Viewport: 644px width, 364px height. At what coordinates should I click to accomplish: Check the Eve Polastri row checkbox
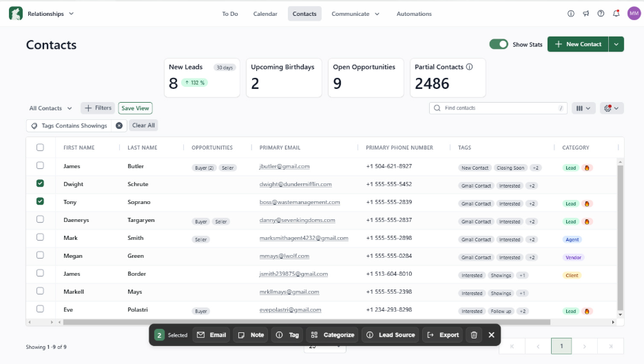(40, 309)
